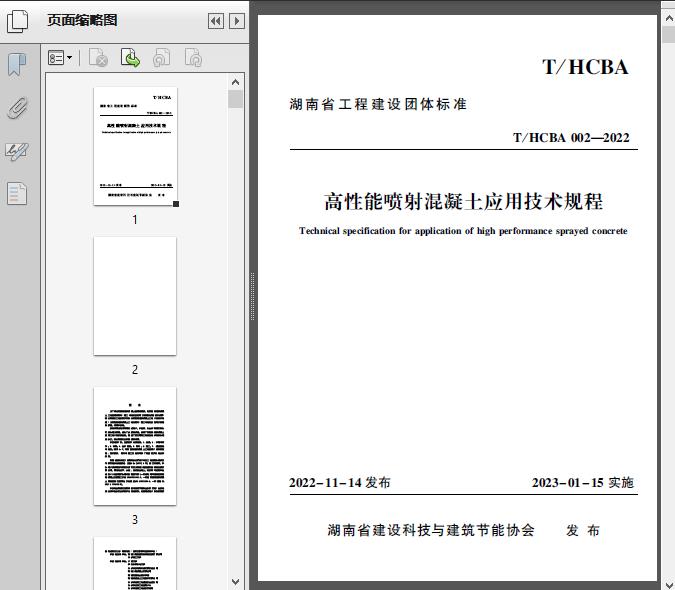Click thumbnail panel scroll up arrow
This screenshot has height=590, width=675.
click(235, 82)
